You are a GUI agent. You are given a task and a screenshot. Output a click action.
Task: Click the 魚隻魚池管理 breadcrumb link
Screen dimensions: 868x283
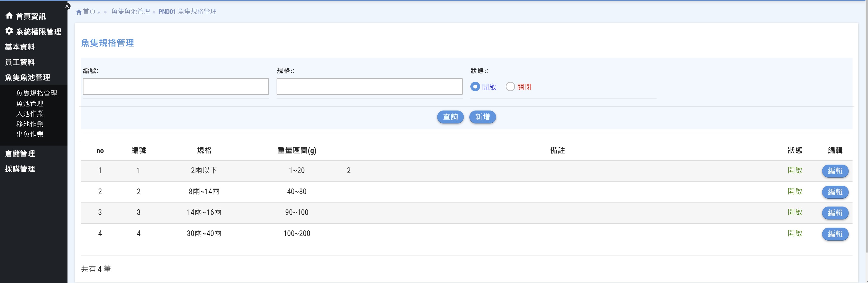[131, 12]
